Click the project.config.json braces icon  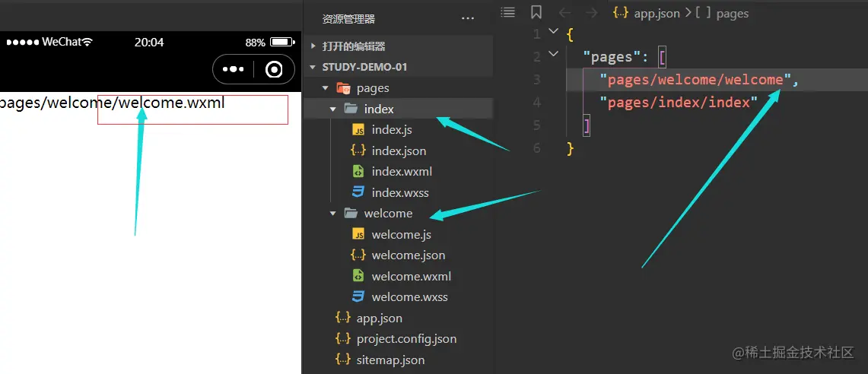click(x=343, y=338)
